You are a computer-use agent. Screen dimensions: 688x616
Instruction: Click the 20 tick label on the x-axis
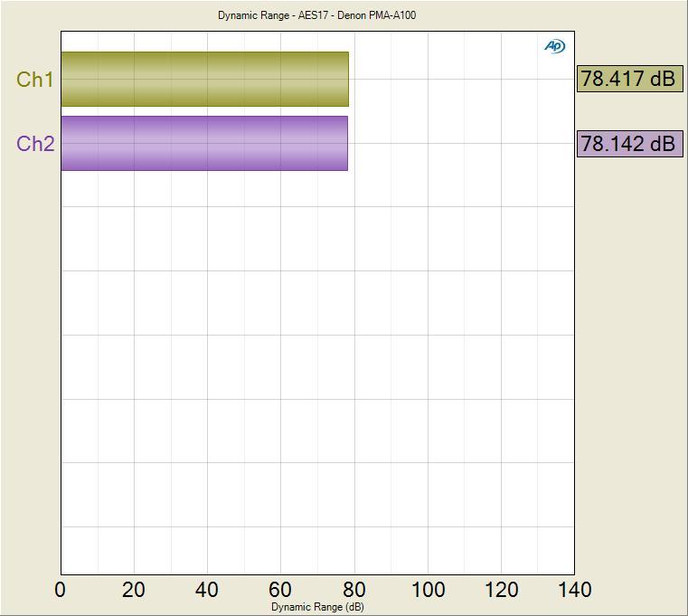pos(134,590)
